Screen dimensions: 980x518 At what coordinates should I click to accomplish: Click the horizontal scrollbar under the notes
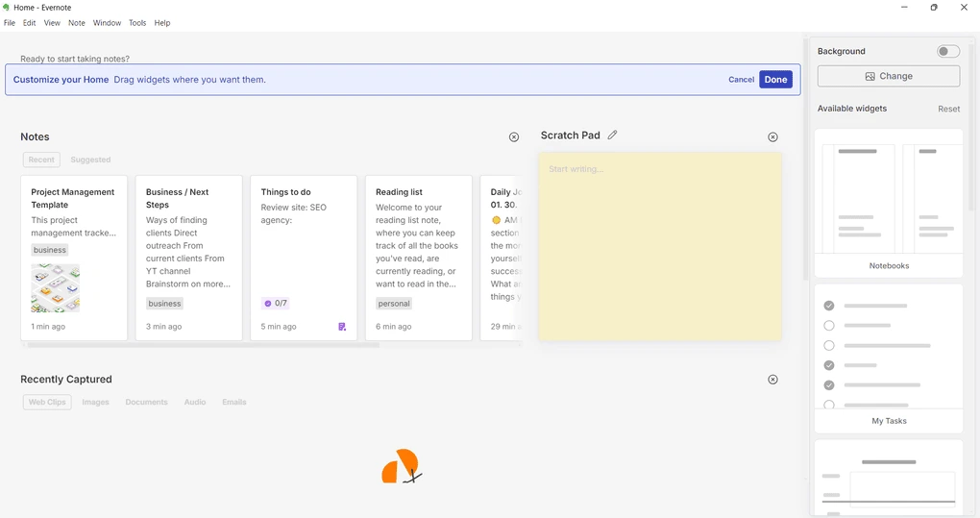point(202,344)
